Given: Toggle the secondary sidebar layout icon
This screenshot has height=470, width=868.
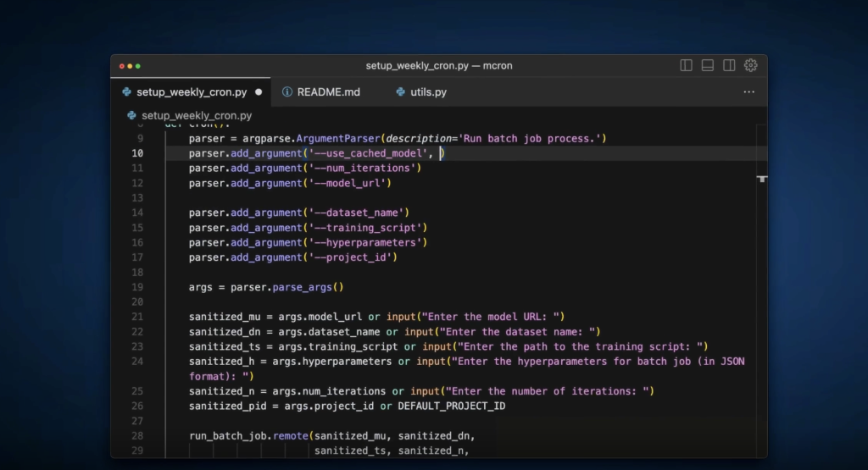Looking at the screenshot, I should (x=729, y=65).
